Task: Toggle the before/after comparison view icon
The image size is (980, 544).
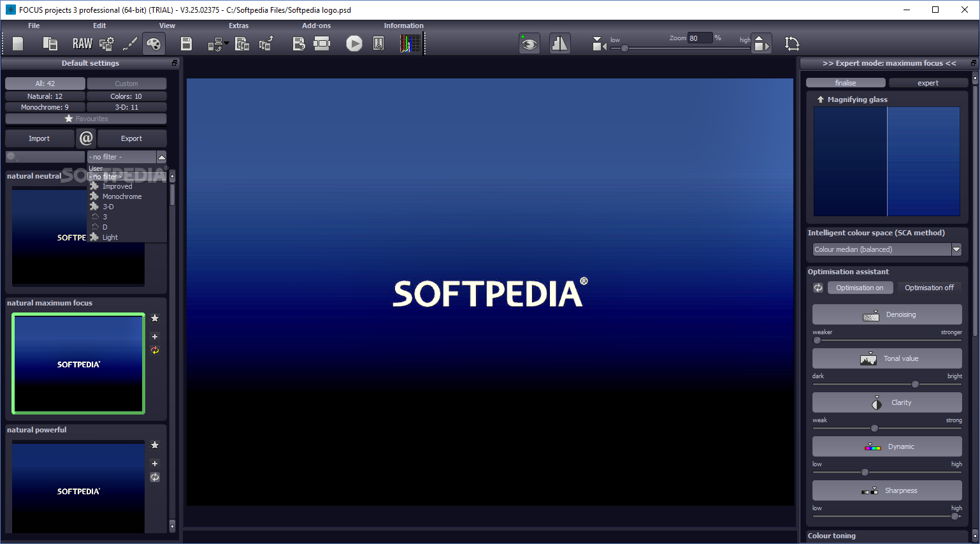Action: (559, 43)
